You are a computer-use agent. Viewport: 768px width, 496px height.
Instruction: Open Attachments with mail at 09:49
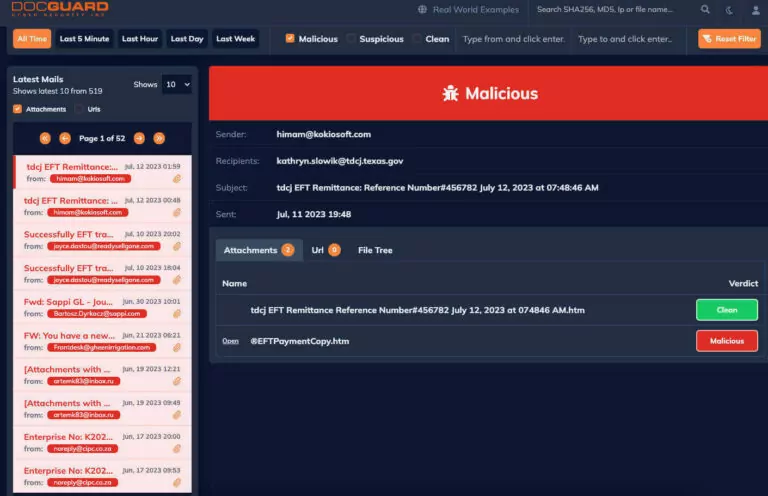coord(102,409)
